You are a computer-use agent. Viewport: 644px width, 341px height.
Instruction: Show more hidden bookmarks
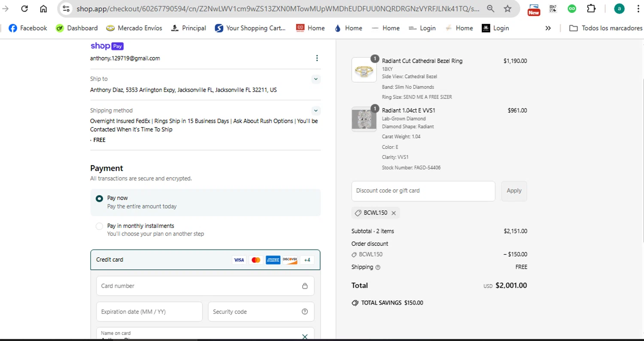[x=548, y=28]
